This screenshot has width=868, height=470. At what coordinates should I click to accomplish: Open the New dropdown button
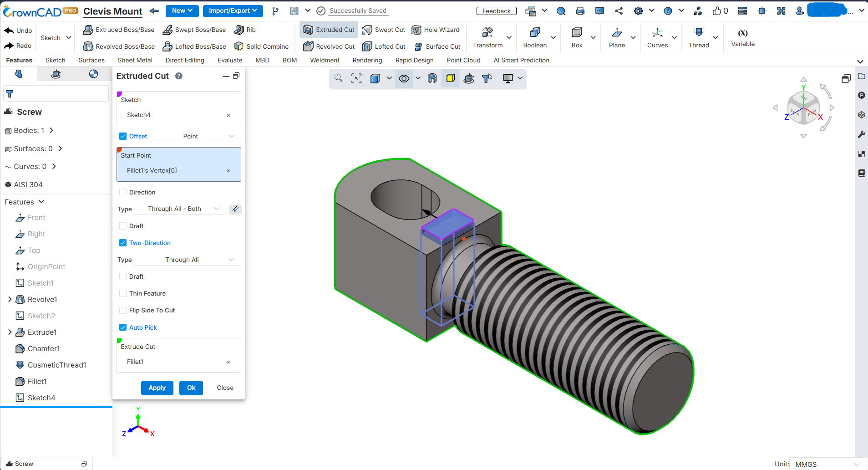[x=182, y=10]
